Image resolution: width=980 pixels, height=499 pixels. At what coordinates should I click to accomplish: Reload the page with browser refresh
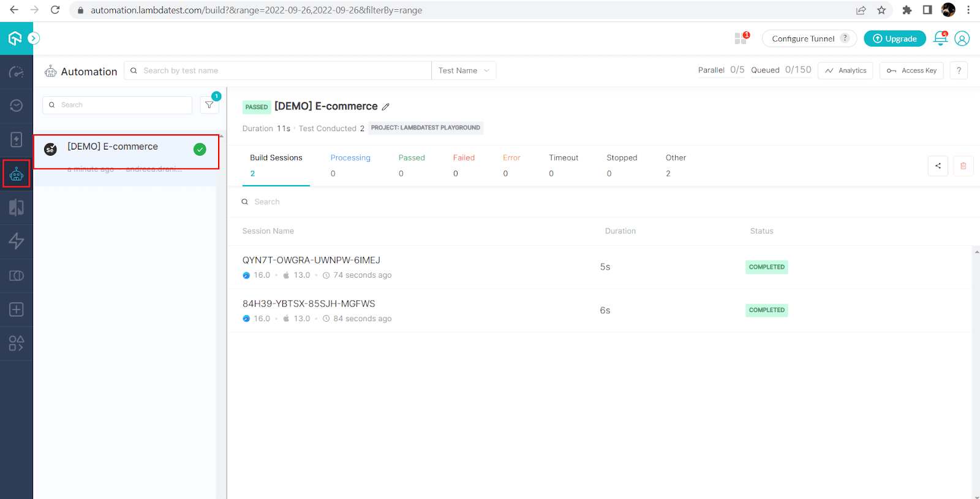coord(55,10)
